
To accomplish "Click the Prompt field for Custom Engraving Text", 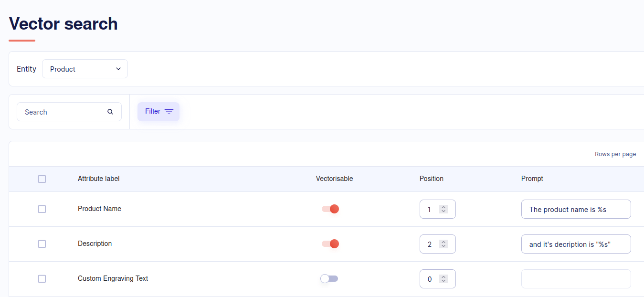I will pos(576,278).
